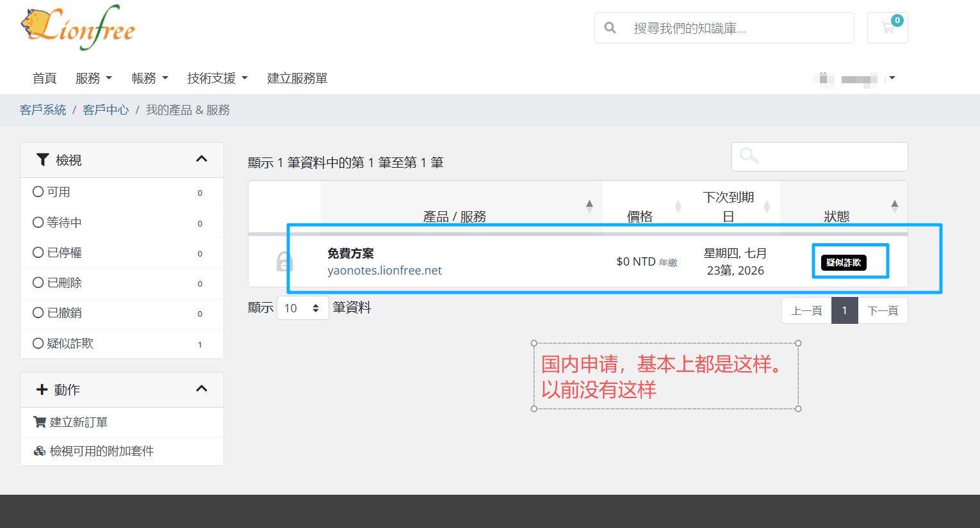Click the filter funnel icon beside 檢視
This screenshot has height=528, width=980.
click(x=42, y=159)
